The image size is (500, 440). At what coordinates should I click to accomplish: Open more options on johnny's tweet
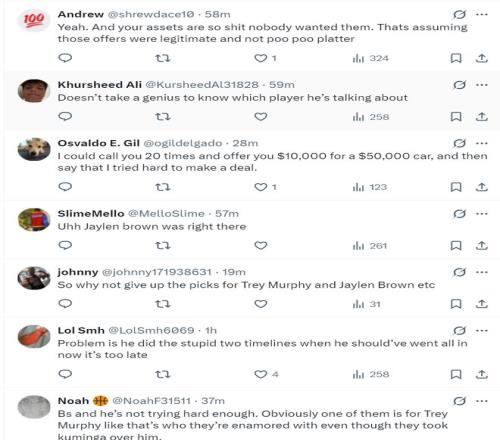[482, 272]
